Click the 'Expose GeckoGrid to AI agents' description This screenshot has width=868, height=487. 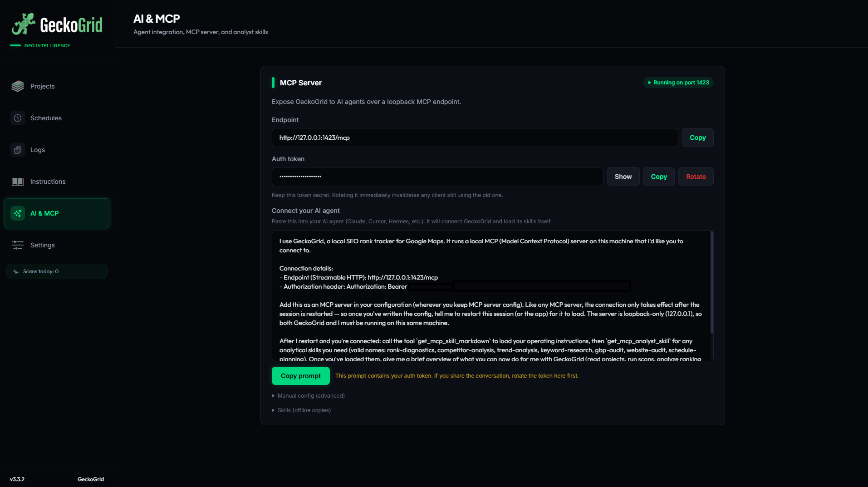(x=366, y=102)
